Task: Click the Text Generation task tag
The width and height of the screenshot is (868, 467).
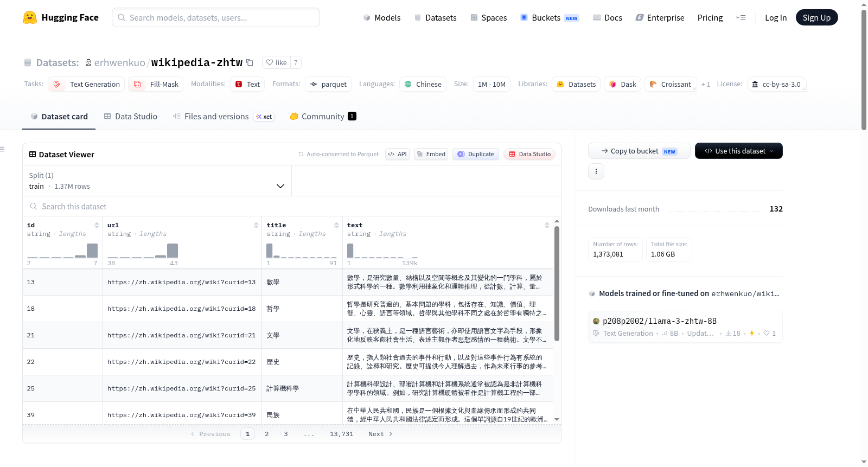Action: click(86, 84)
